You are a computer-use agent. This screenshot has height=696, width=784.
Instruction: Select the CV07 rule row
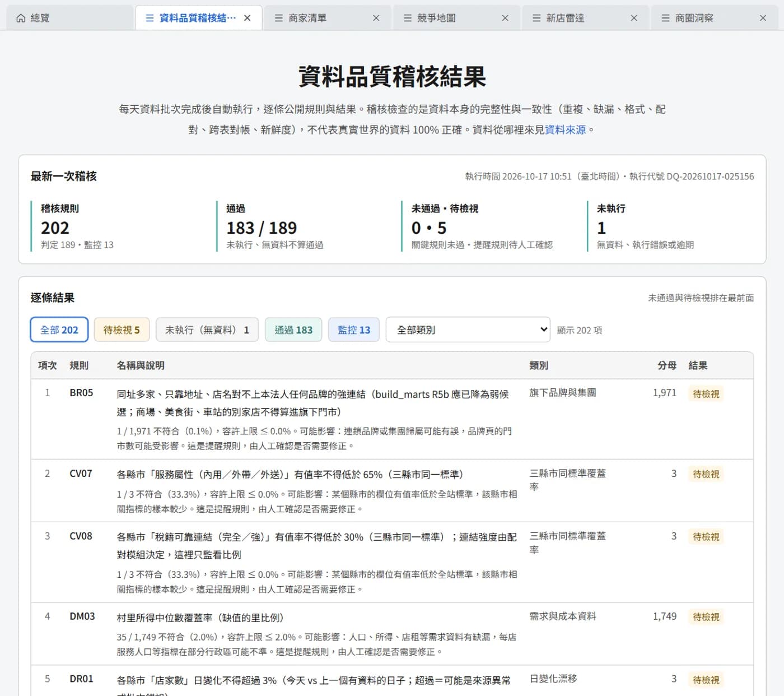click(392, 491)
